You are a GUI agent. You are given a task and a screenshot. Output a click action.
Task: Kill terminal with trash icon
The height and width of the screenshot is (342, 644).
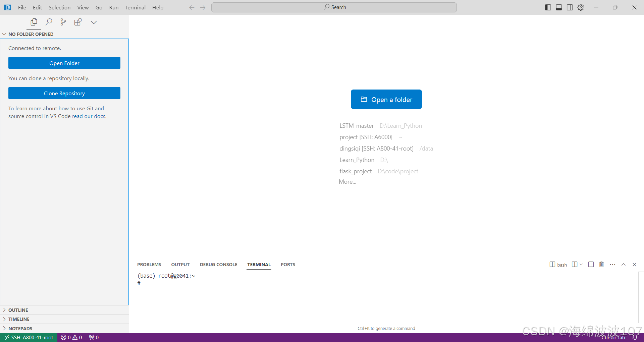(x=601, y=265)
